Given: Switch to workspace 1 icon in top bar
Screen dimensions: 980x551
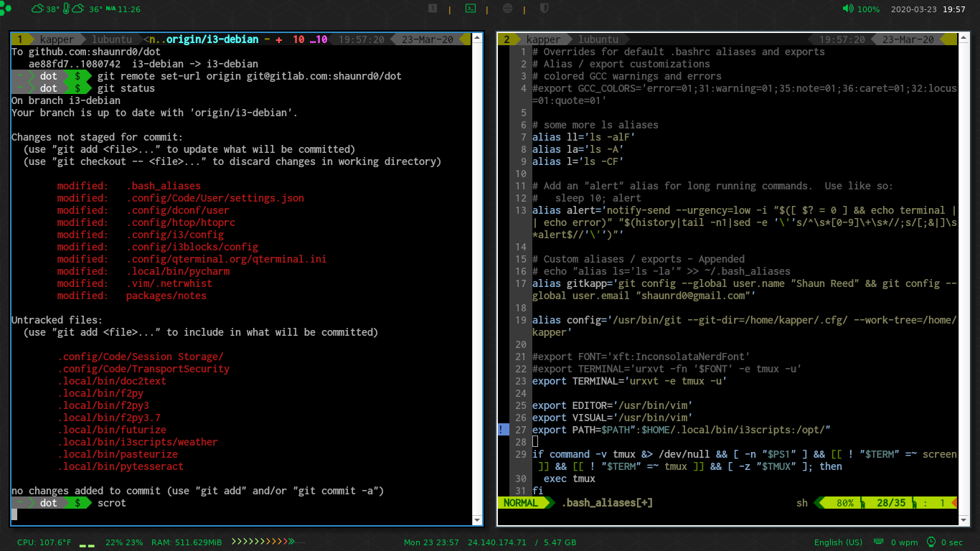Looking at the screenshot, I should click(433, 9).
